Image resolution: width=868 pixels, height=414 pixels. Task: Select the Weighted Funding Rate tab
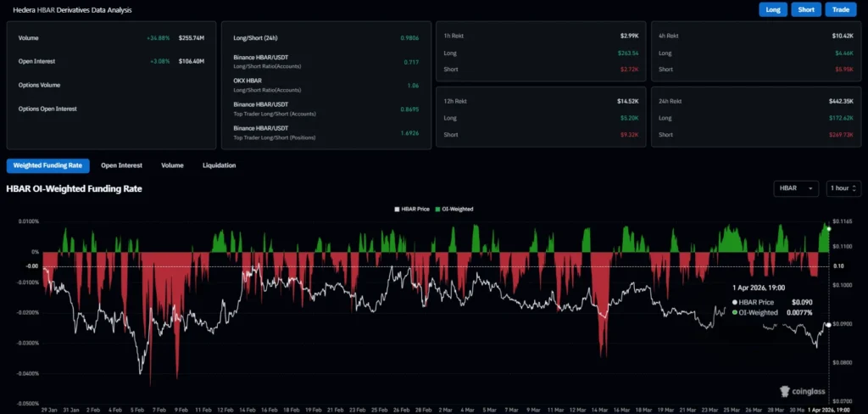click(x=47, y=165)
